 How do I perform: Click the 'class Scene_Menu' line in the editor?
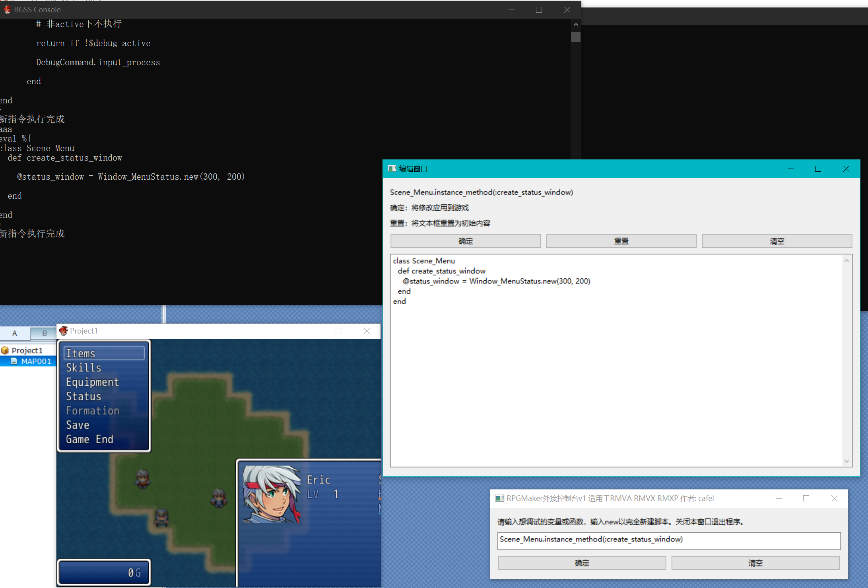424,261
